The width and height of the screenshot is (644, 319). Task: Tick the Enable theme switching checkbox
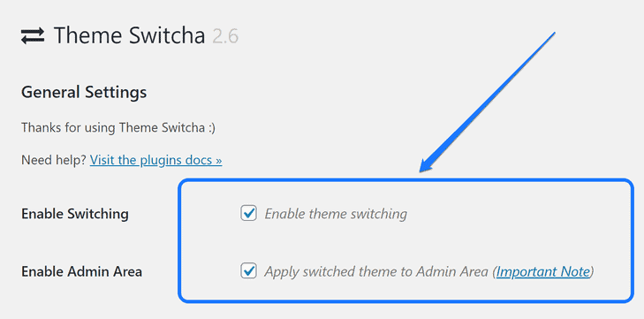click(248, 214)
